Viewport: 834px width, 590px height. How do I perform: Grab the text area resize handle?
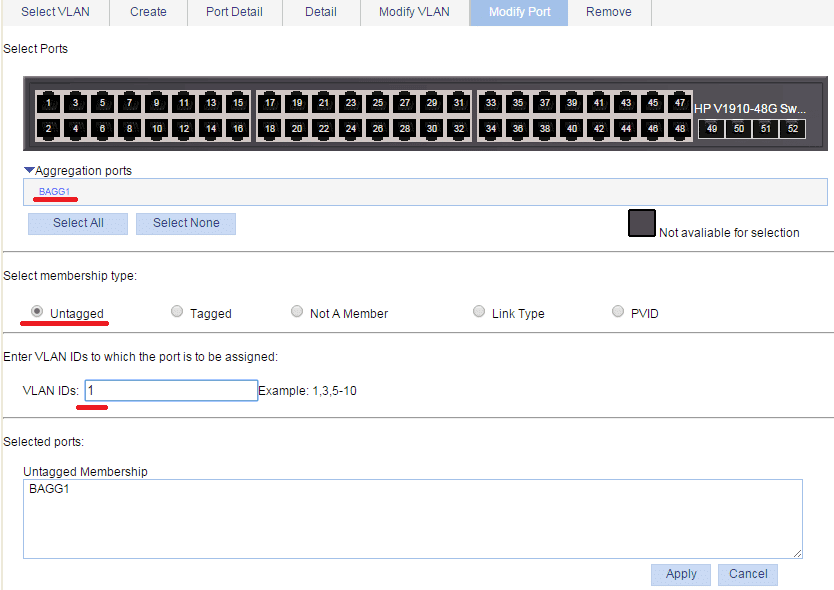(x=797, y=553)
